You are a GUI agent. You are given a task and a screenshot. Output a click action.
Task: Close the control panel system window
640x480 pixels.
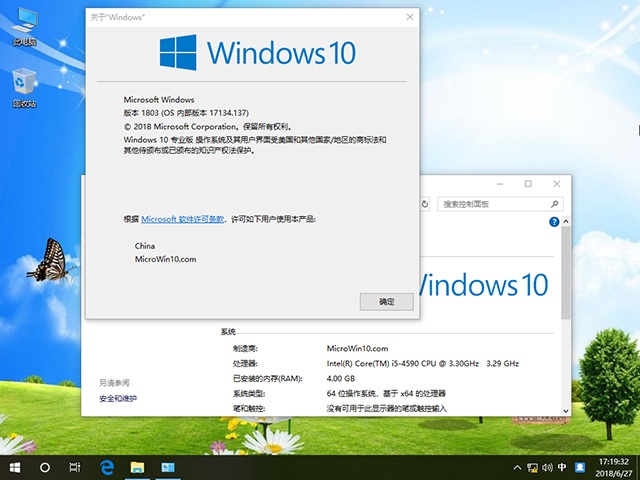pos(556,184)
